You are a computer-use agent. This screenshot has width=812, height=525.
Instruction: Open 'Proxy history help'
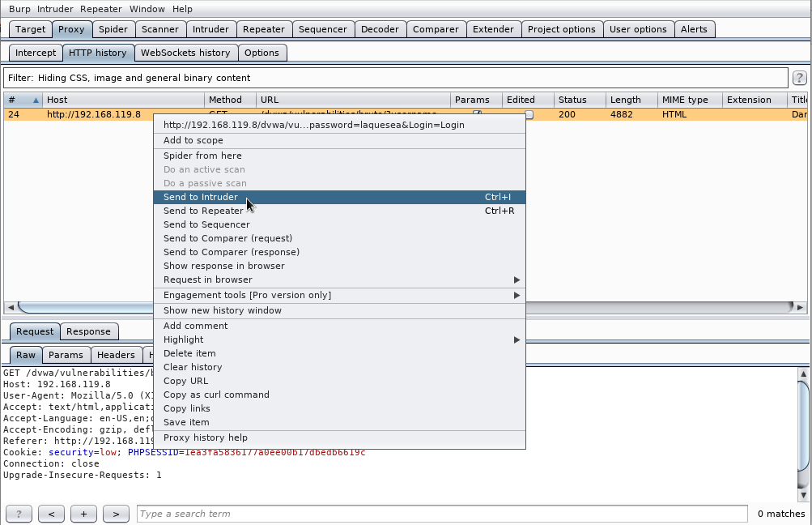pyautogui.click(x=340, y=438)
